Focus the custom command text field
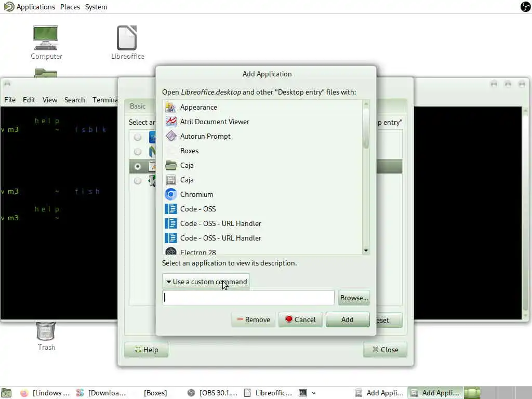Image resolution: width=532 pixels, height=399 pixels. point(248,298)
